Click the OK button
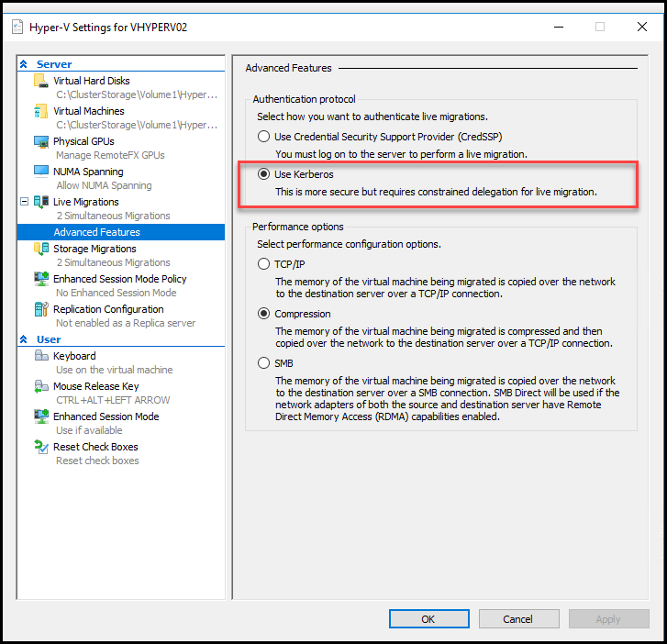 [x=428, y=619]
